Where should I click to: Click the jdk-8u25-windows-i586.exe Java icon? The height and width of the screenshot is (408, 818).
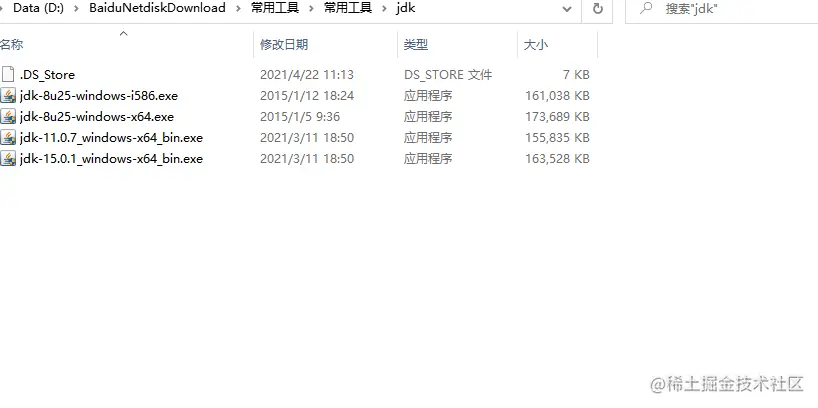[8, 95]
